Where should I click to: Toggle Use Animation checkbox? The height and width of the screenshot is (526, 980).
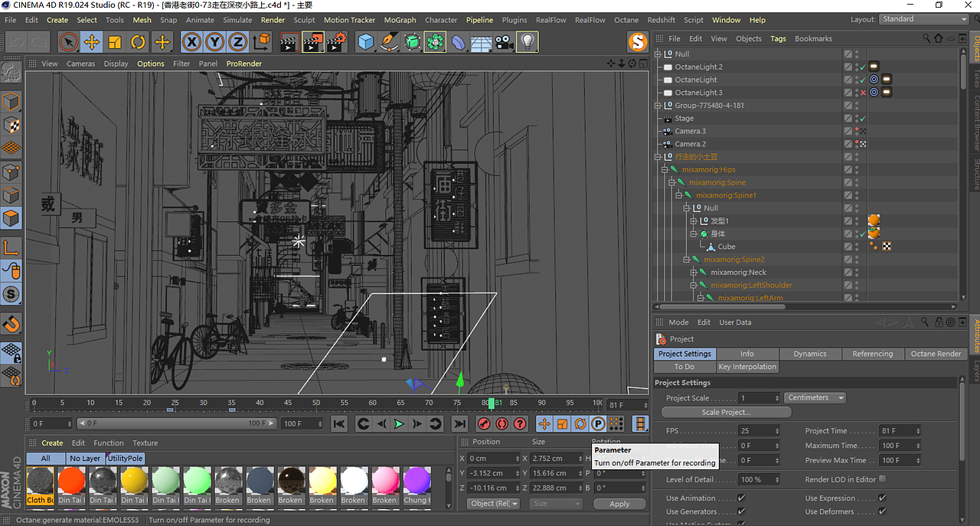click(740, 498)
